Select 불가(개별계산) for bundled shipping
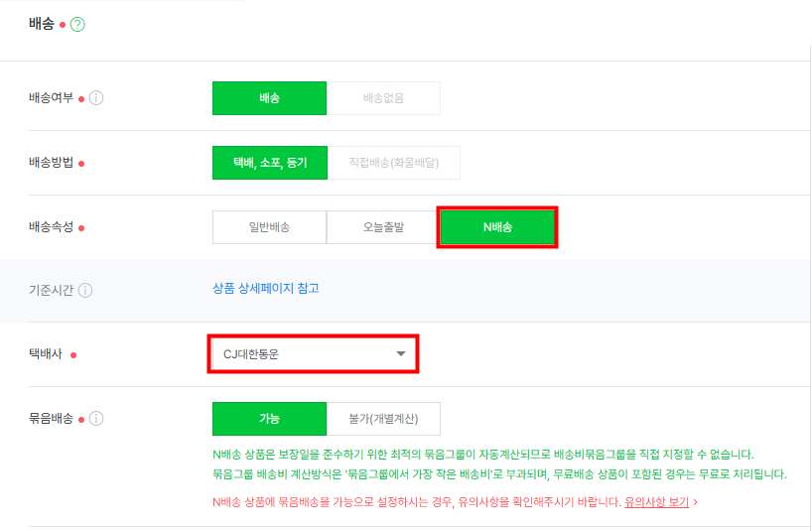812x531 pixels. tap(383, 419)
